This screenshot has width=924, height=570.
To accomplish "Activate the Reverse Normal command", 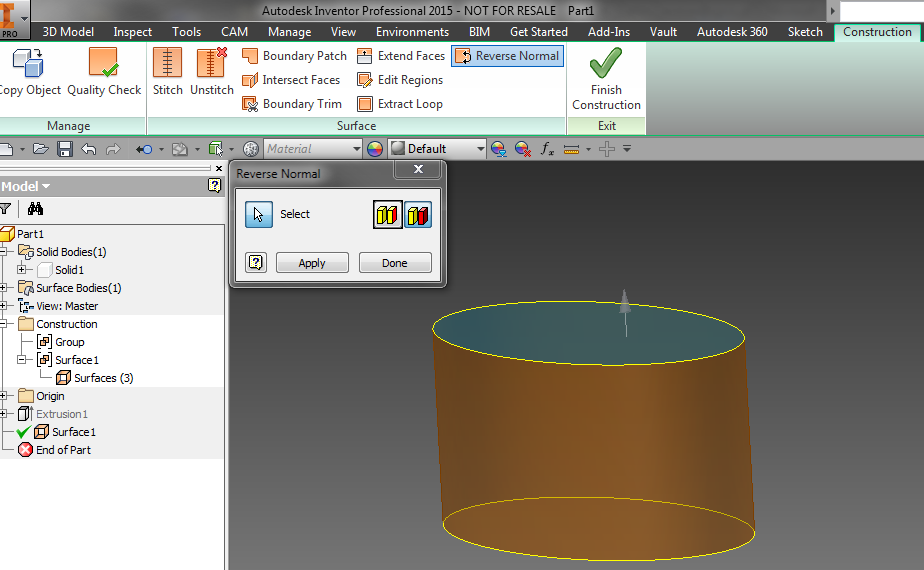I will tap(507, 56).
